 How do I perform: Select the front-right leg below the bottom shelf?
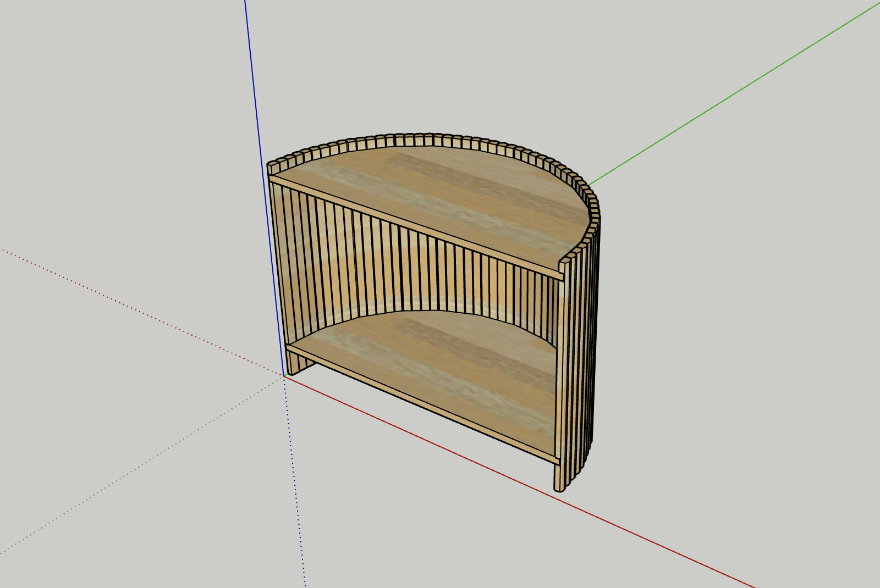click(558, 477)
